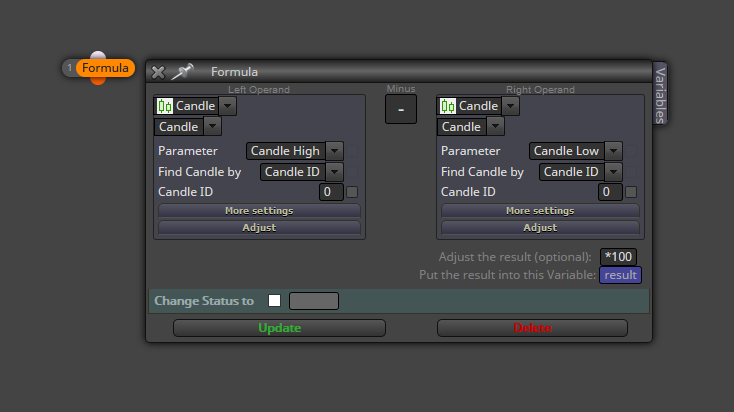The image size is (734, 412).
Task: Click the top connector of Formula block
Action: tap(98, 55)
